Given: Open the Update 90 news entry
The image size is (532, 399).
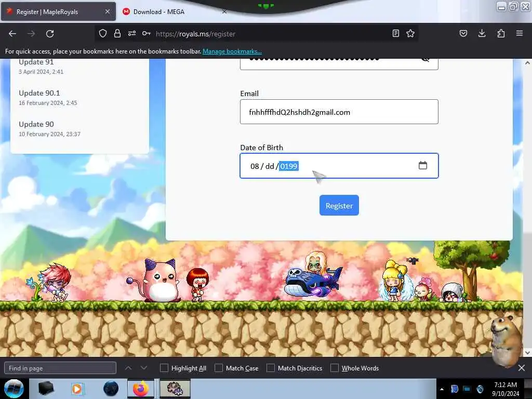Looking at the screenshot, I should 36,124.
